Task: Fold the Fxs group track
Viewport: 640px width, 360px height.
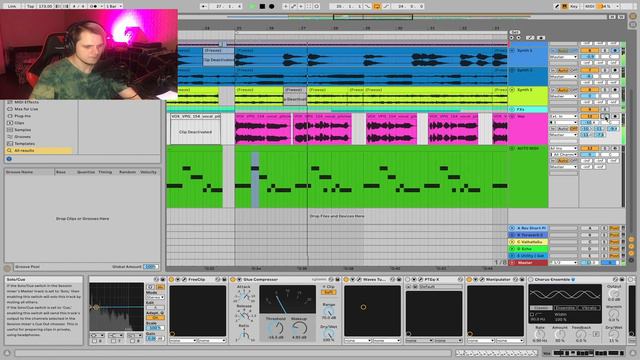Action: coord(512,109)
